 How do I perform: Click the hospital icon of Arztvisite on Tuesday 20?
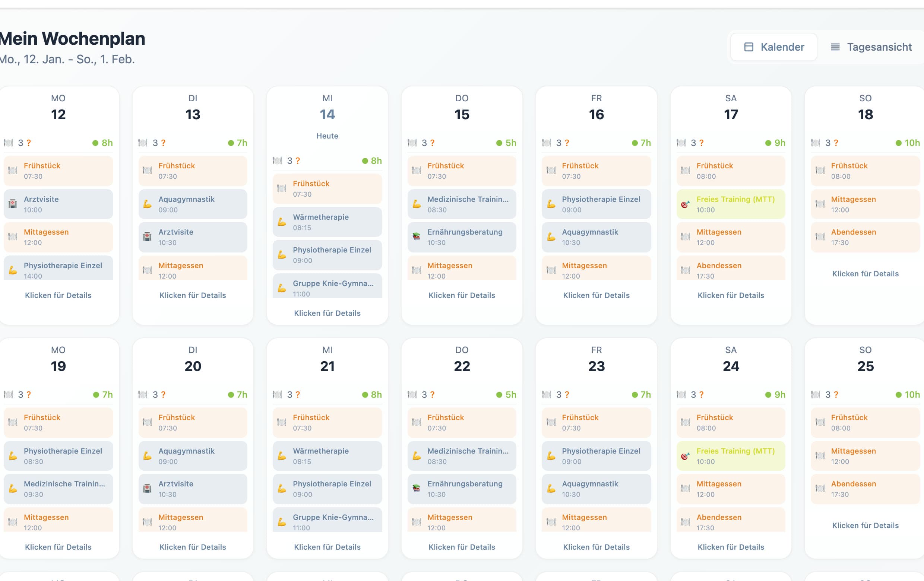147,488
